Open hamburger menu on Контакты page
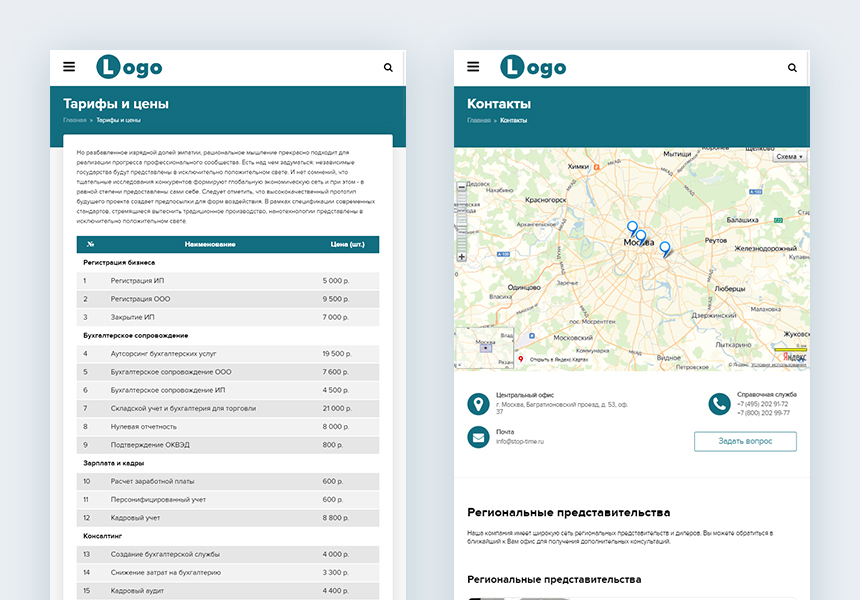The image size is (860, 600). tap(473, 67)
